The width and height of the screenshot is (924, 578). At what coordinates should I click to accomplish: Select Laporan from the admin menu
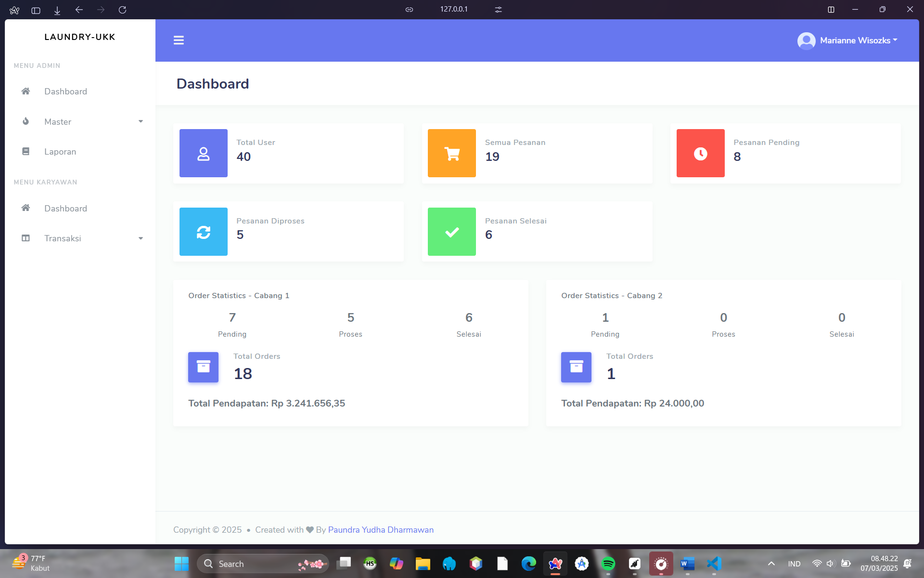(x=60, y=151)
